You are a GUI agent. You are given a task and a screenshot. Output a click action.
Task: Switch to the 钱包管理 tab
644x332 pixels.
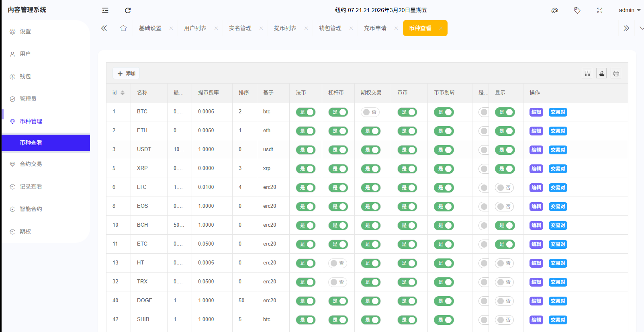pyautogui.click(x=330, y=28)
